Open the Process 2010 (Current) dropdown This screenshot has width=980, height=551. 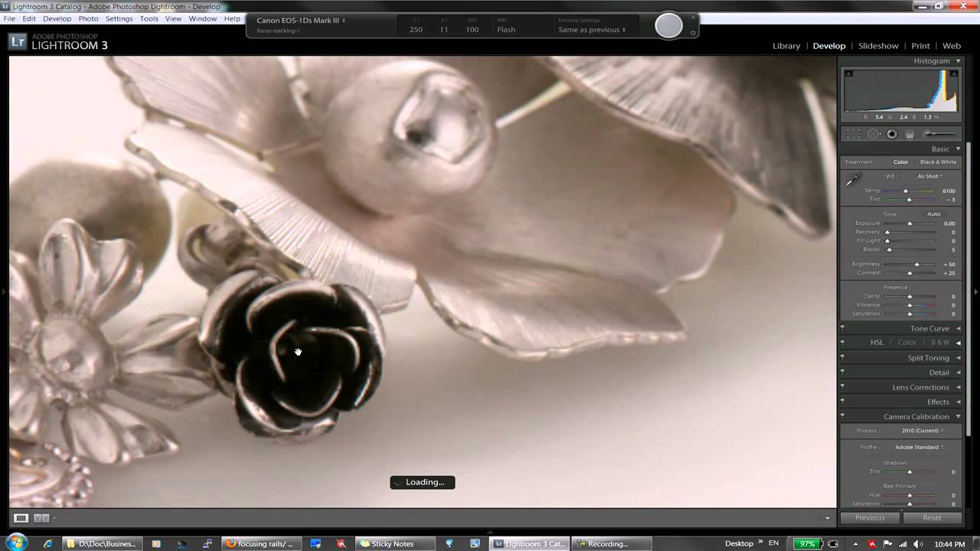(922, 431)
